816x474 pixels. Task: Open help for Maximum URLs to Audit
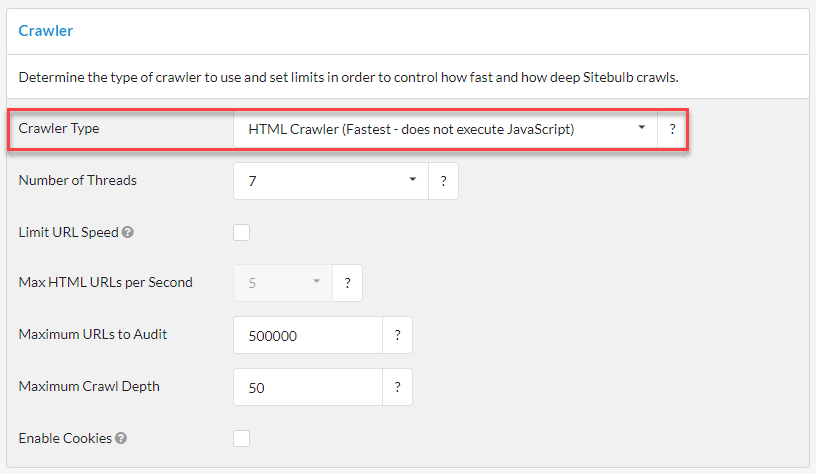pyautogui.click(x=397, y=336)
